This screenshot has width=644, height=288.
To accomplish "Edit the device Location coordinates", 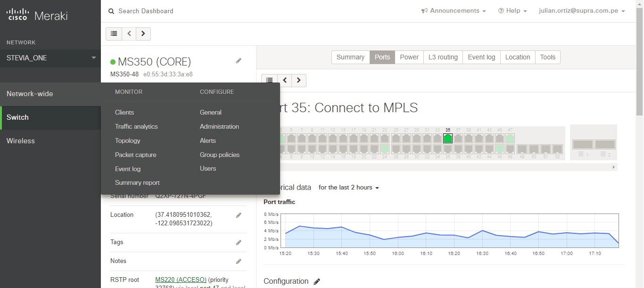I will click(x=239, y=214).
